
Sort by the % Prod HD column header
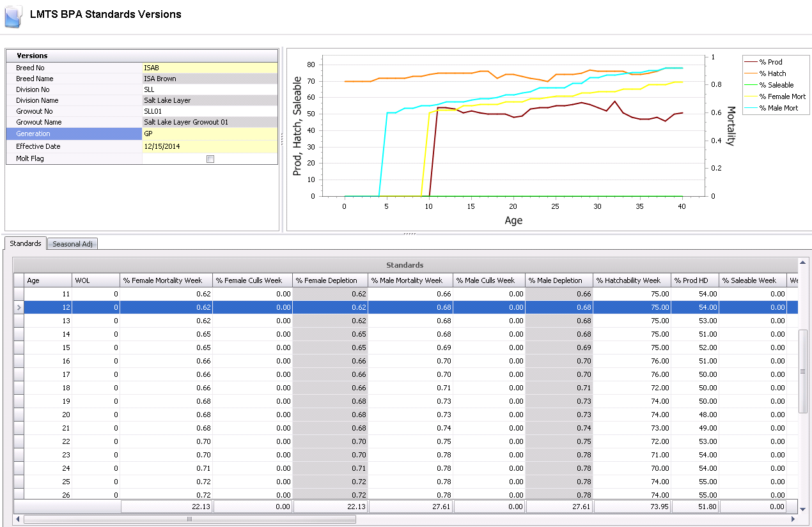click(694, 280)
